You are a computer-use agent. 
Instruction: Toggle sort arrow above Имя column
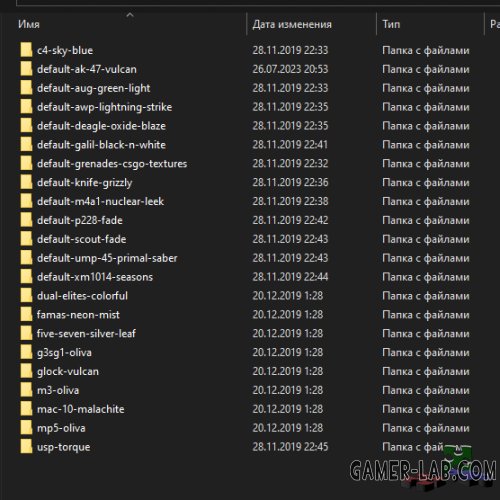tap(130, 15)
